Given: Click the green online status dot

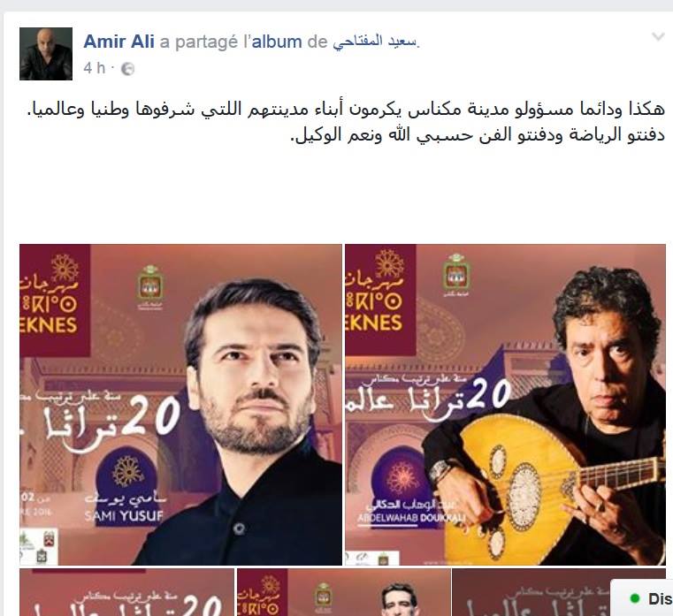Looking at the screenshot, I should point(634,598).
